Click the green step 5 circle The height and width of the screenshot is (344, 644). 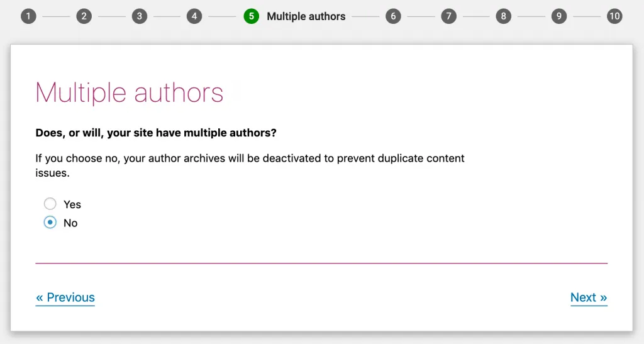(251, 16)
